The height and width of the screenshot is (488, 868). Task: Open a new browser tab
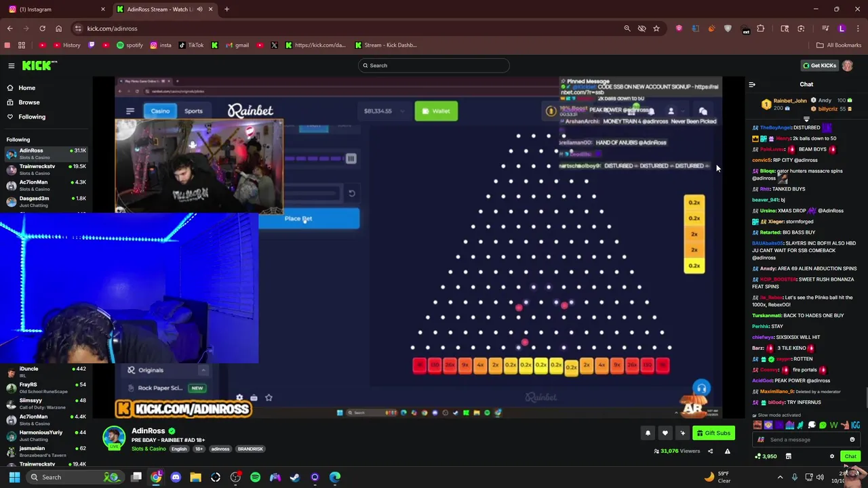pyautogui.click(x=226, y=9)
